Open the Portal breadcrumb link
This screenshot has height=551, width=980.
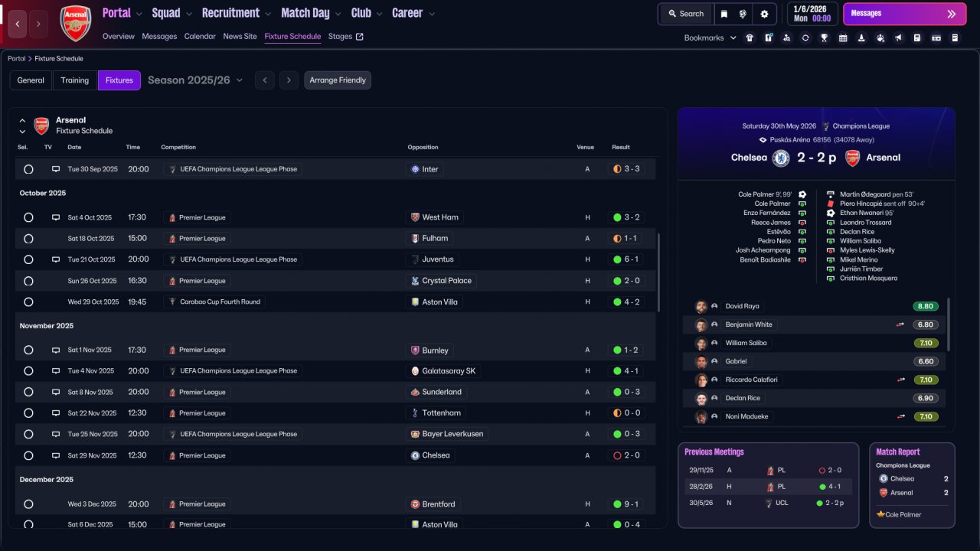(16, 59)
